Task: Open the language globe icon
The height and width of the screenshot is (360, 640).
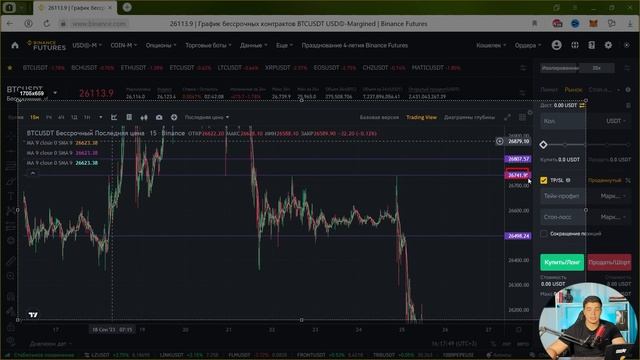Action: tap(575, 45)
